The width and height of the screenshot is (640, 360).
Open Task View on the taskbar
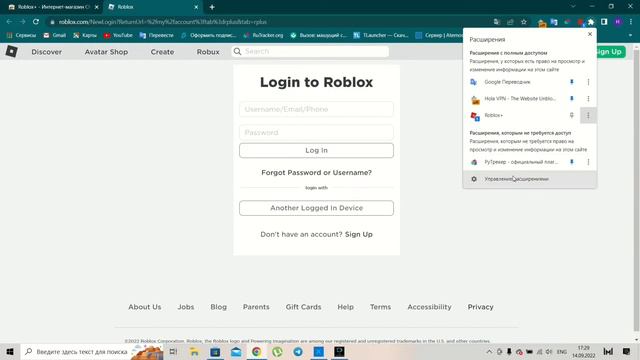click(x=173, y=352)
